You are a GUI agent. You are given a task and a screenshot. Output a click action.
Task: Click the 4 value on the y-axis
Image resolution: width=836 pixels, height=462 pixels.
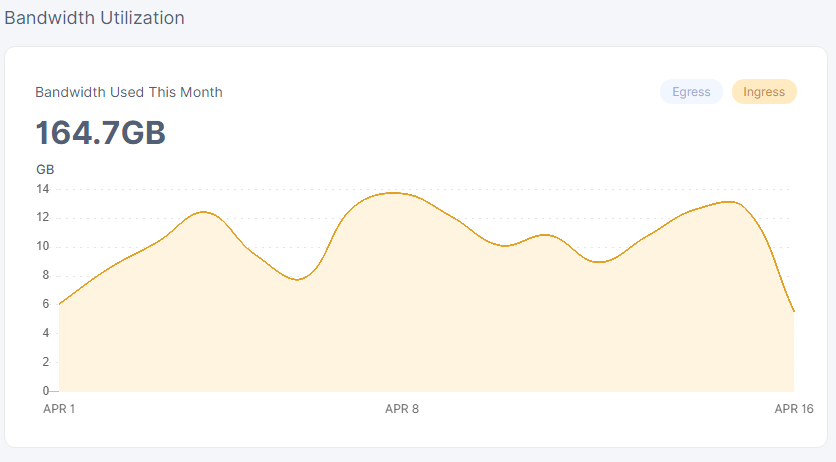pos(45,333)
